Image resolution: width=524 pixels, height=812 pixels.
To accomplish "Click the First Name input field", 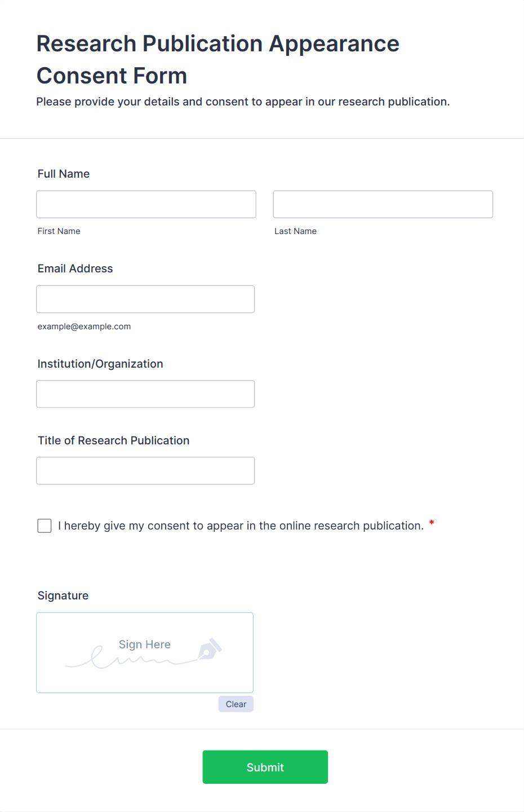I will 146,204.
